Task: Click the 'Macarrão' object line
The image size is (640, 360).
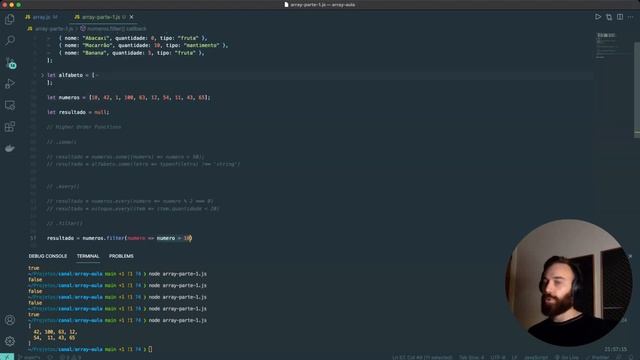Action: [x=144, y=45]
